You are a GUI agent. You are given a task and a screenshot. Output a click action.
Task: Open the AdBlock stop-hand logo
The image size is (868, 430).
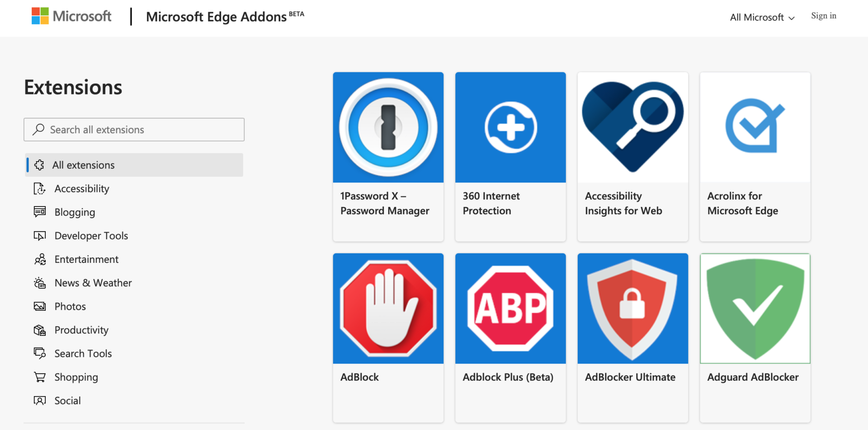tap(388, 308)
